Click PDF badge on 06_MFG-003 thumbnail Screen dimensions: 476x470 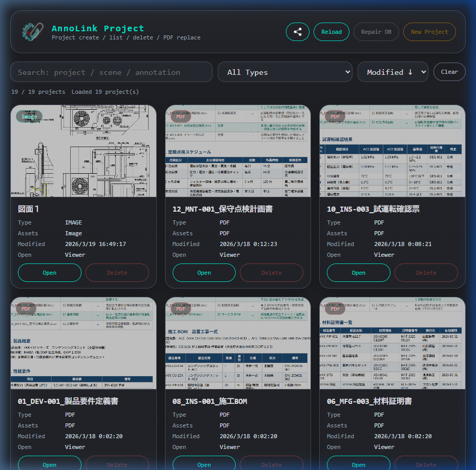(335, 309)
